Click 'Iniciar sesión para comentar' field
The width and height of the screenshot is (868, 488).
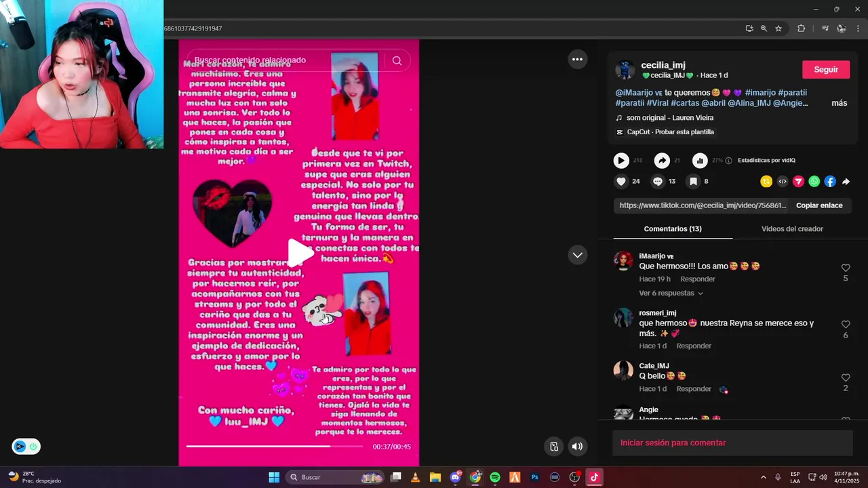(x=732, y=443)
